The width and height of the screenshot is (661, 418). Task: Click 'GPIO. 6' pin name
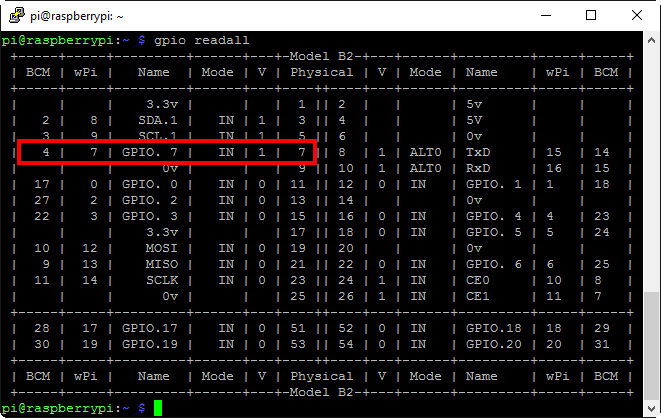(493, 264)
